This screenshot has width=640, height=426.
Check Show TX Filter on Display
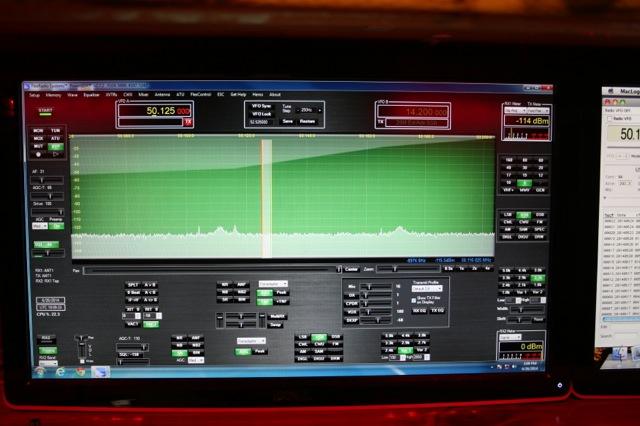(x=414, y=300)
